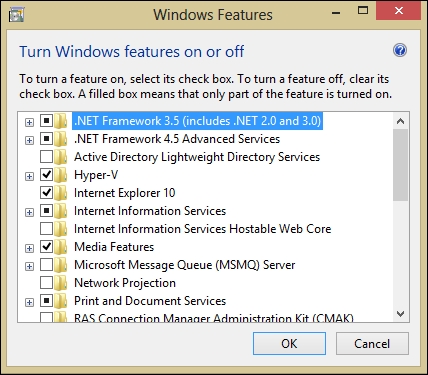
Task: Select .NET Framework 4.5 Advanced Services item
Action: point(177,139)
